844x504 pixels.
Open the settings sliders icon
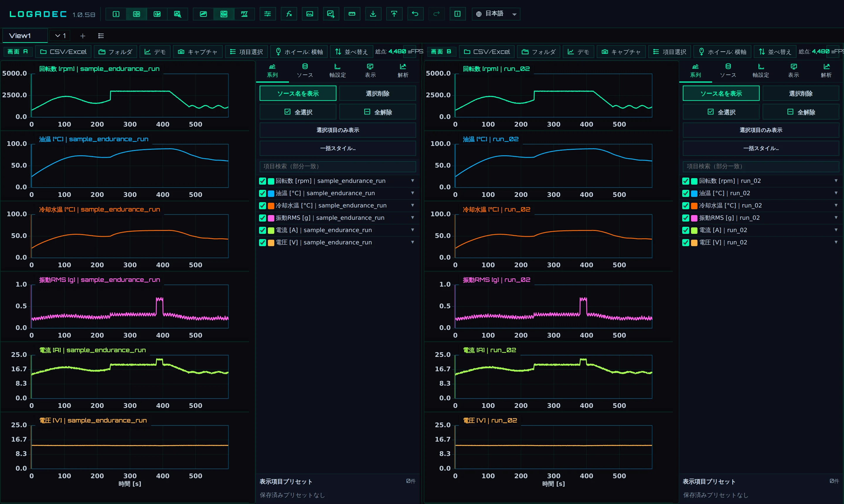click(x=268, y=14)
